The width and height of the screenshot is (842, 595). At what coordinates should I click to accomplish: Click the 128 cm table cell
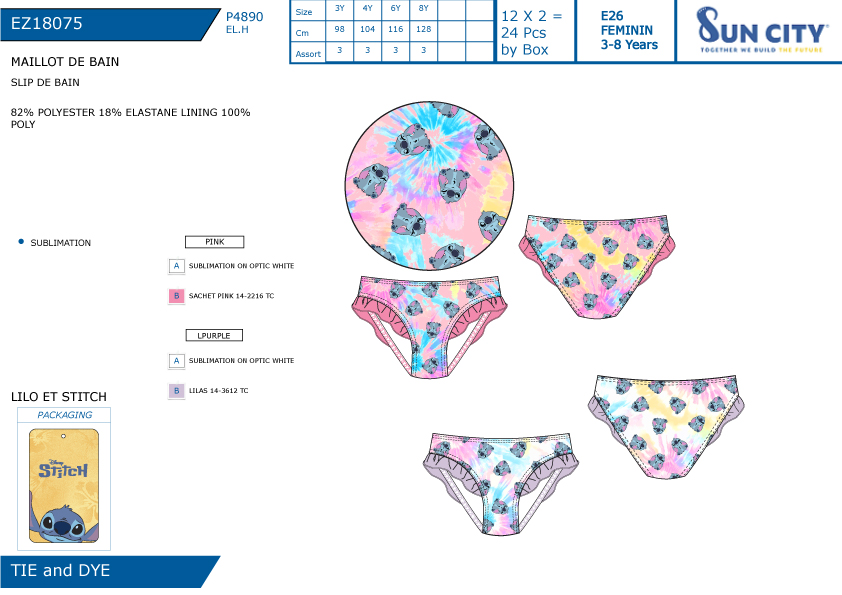424,30
